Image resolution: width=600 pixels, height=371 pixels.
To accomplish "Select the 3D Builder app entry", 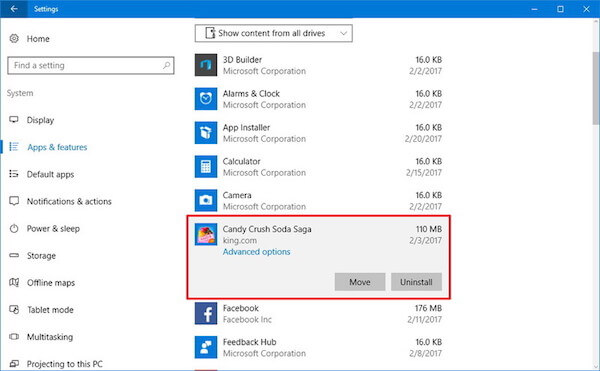I will (x=318, y=65).
